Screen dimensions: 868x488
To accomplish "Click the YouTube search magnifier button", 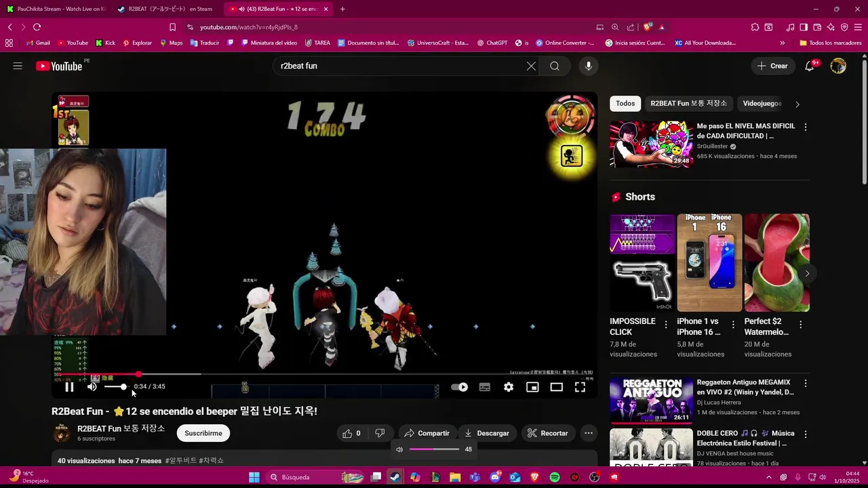I will click(555, 66).
